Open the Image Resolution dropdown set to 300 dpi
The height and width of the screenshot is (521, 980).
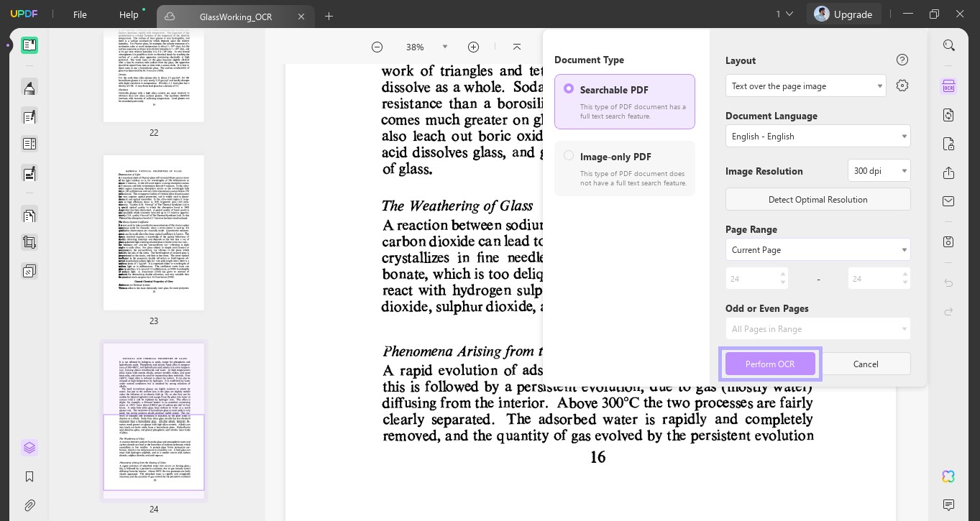[879, 170]
